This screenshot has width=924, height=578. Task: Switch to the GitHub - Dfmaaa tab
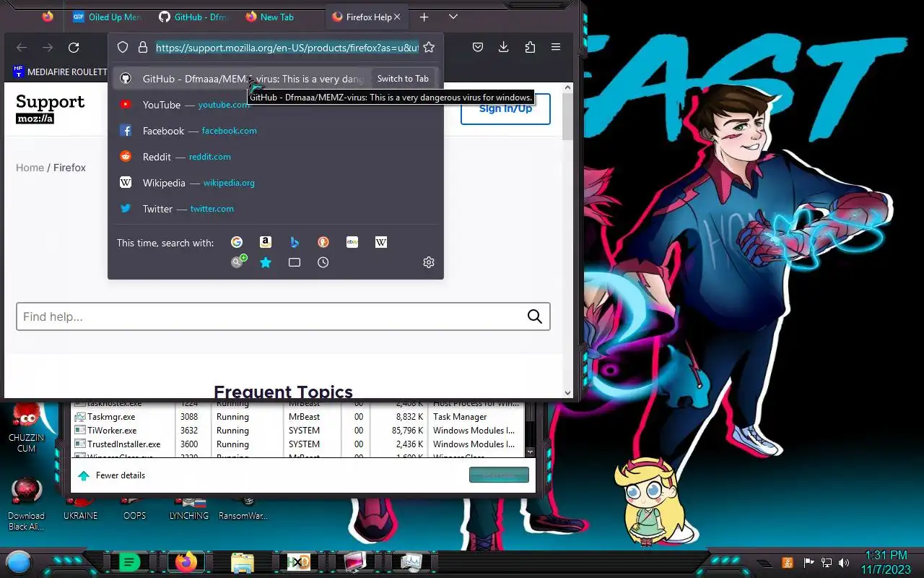pyautogui.click(x=192, y=17)
